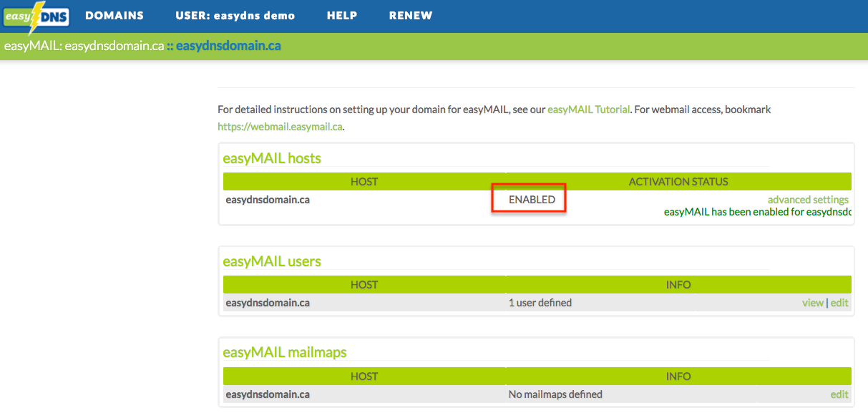868x418 pixels.
Task: Click the 'No mailmaps defined' text
Action: (x=555, y=394)
